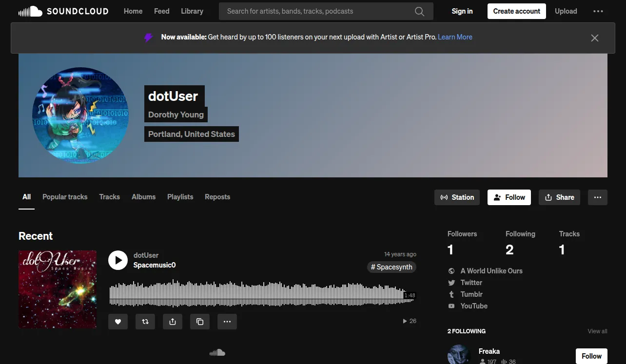Screen dimensions: 626x364
Task: Open the Twitter profile link
Action: coord(471,283)
